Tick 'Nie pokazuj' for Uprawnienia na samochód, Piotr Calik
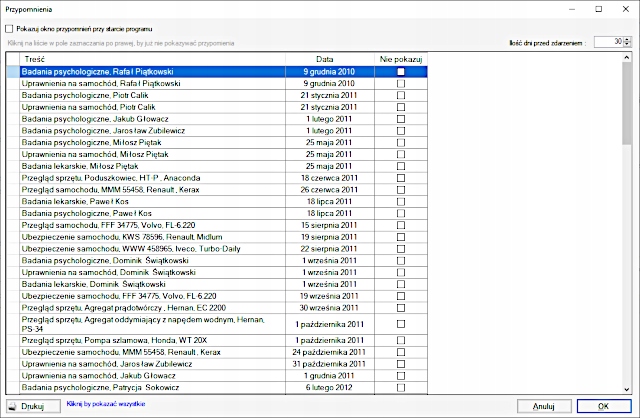Screen dimensions: 640x418 click(401, 107)
